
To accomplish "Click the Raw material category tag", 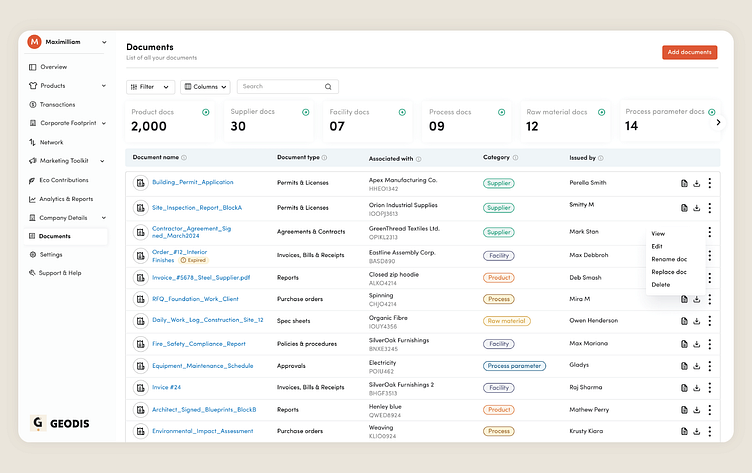I will (x=506, y=321).
